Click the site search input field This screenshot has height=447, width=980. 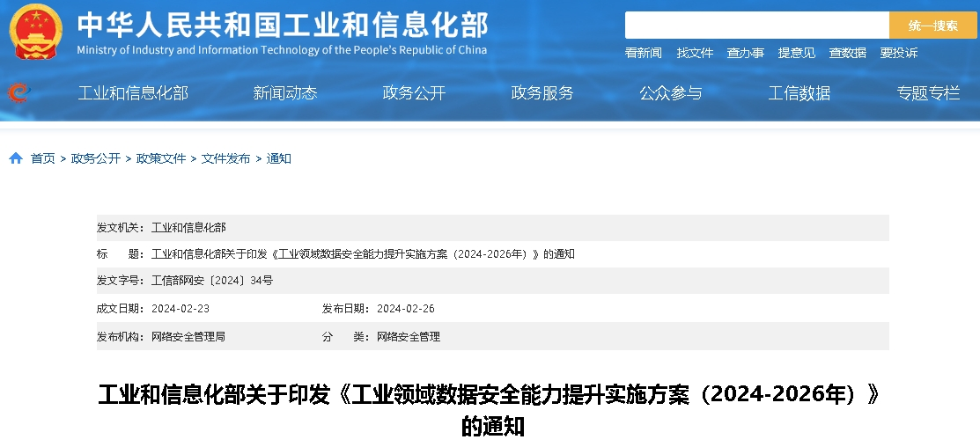(757, 26)
